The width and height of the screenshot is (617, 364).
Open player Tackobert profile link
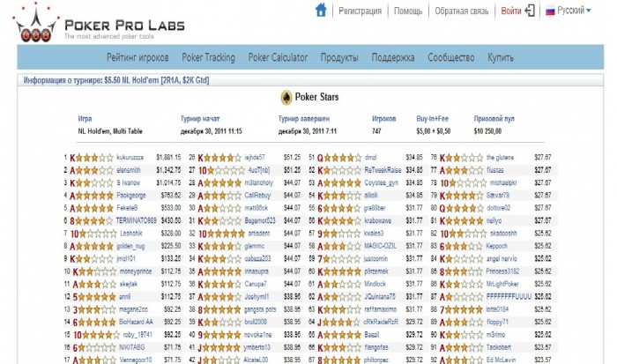click(499, 347)
